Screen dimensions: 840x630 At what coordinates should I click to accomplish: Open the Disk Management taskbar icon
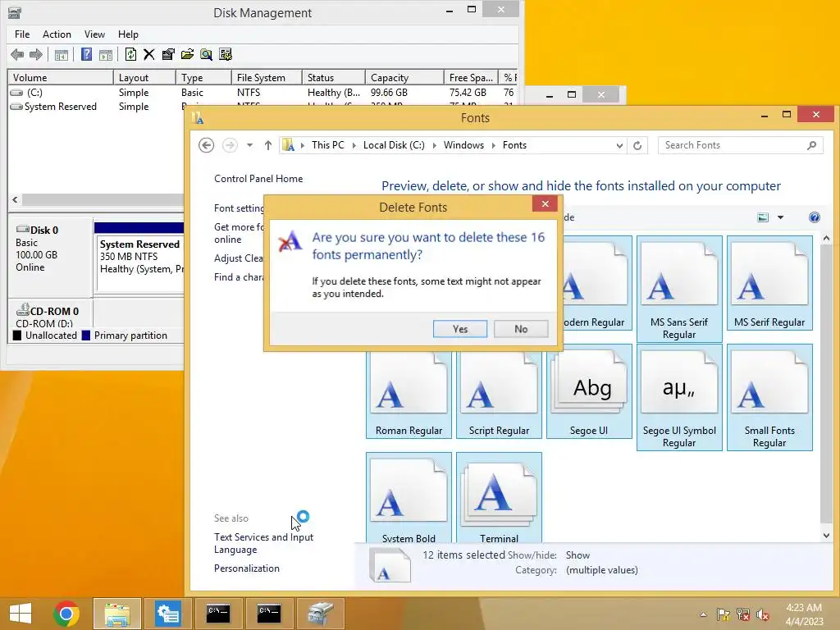pos(321,614)
